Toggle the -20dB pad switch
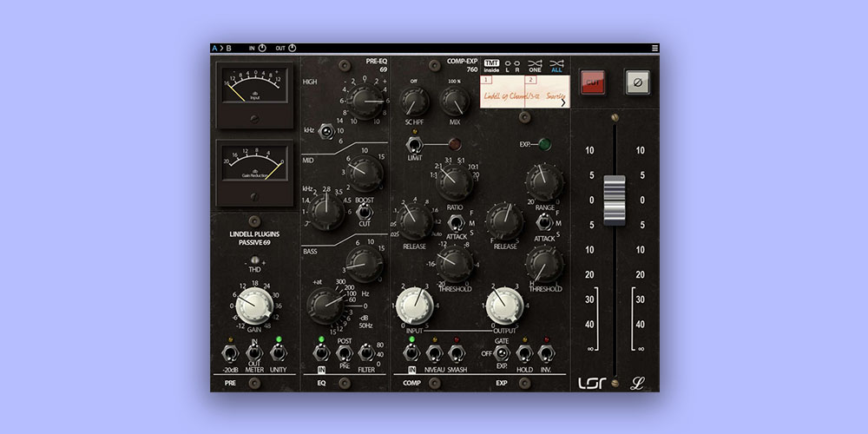 point(230,352)
